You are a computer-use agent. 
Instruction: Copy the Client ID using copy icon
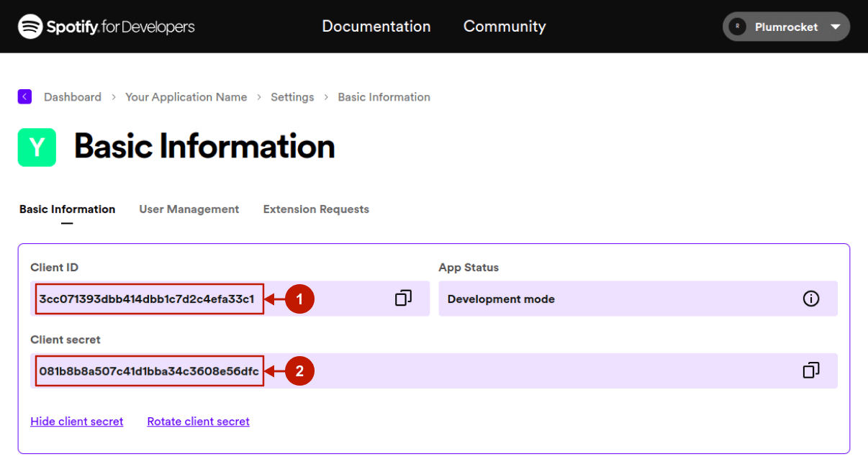point(403,299)
